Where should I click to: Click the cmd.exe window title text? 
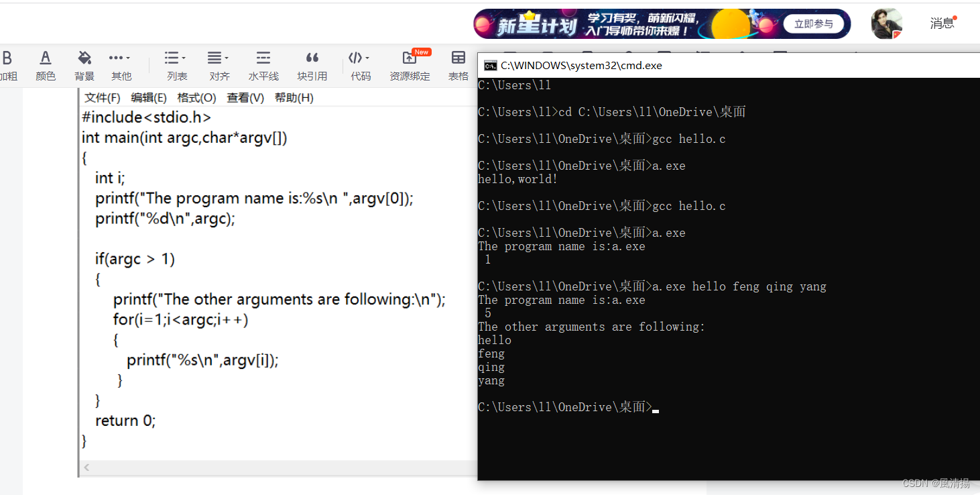click(581, 66)
